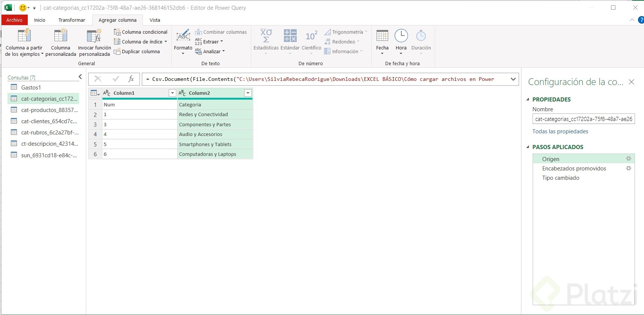The image size is (644, 315).
Task: Collapse the ribbon with the chevron
Action: [632, 20]
